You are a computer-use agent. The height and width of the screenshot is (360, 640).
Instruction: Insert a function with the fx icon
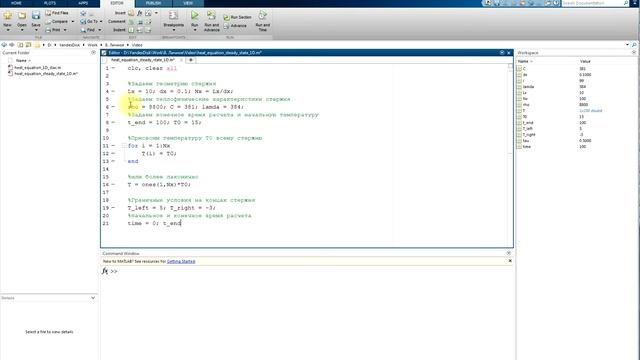coord(140,13)
